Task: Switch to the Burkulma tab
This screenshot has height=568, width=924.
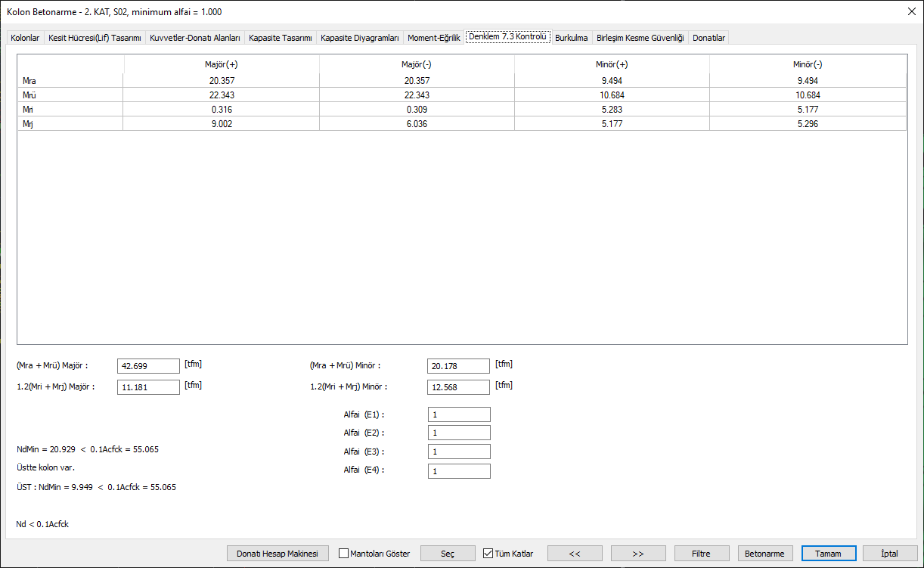Action: coord(571,36)
